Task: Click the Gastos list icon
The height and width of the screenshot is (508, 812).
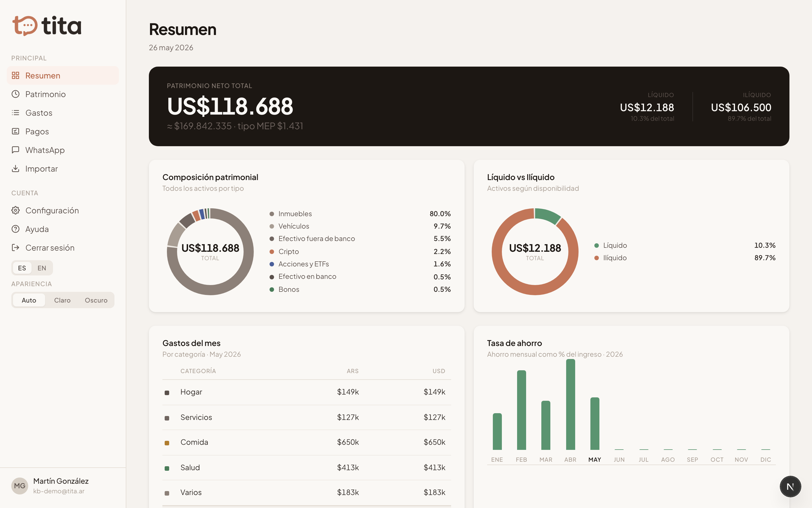Action: tap(16, 113)
